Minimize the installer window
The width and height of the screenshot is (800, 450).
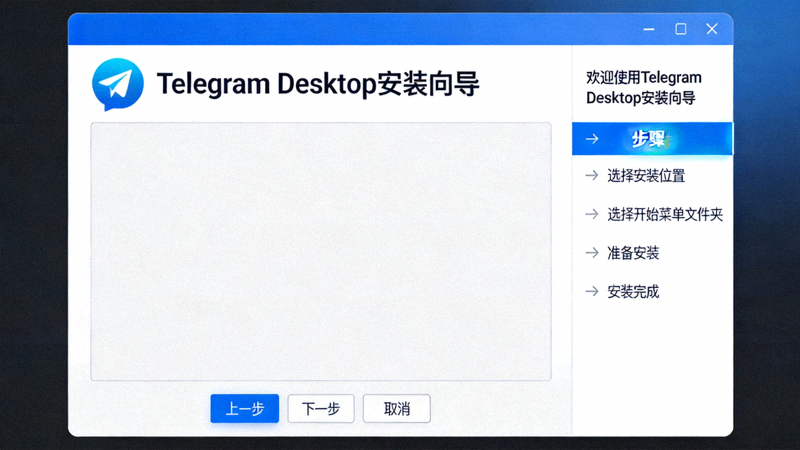pos(649,29)
